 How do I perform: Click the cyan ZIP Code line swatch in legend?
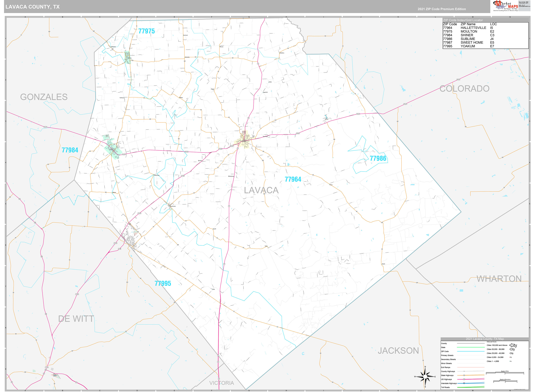(x=471, y=351)
